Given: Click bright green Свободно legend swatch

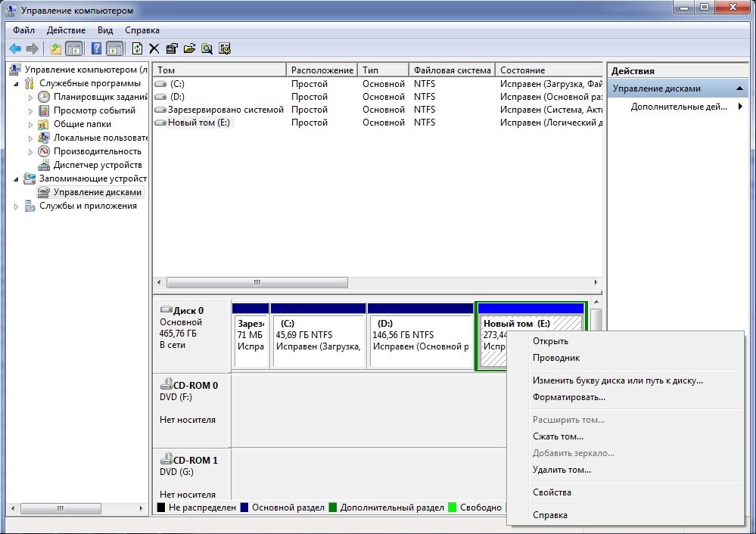Looking at the screenshot, I should click(x=453, y=508).
